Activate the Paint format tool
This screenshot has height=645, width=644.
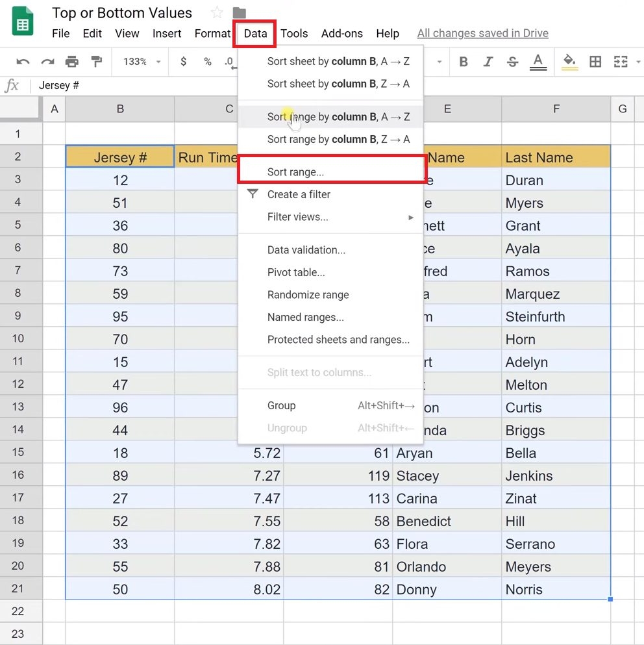pos(96,62)
